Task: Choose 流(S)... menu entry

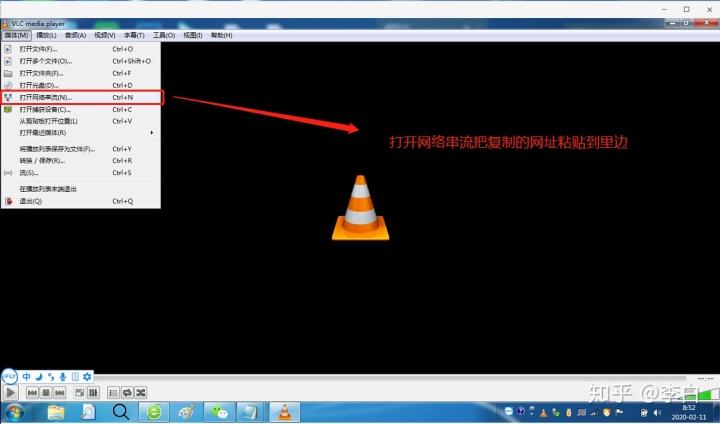Action: (81, 173)
